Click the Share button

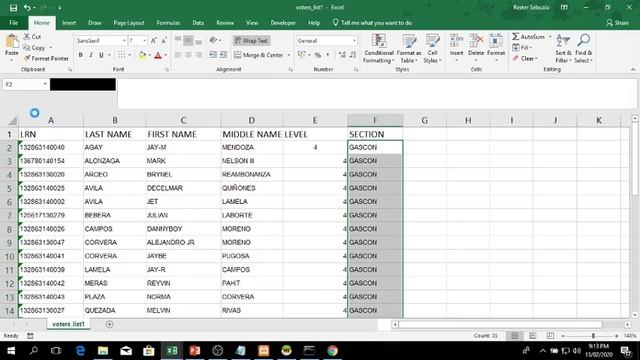(617, 23)
